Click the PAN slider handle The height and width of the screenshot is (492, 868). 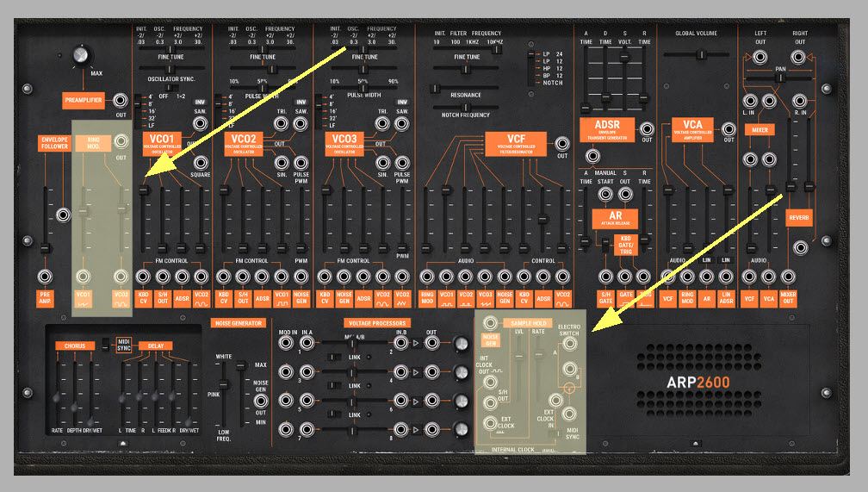[x=779, y=78]
